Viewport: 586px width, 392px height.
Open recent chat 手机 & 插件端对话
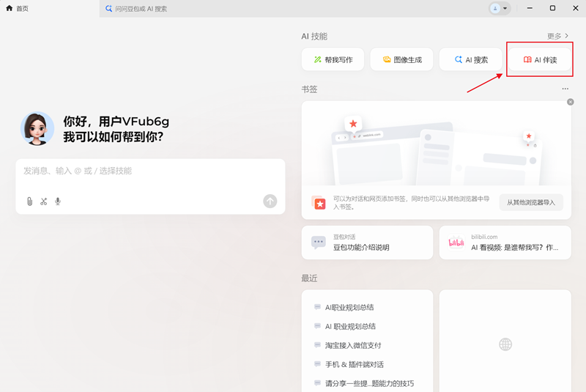click(x=355, y=364)
